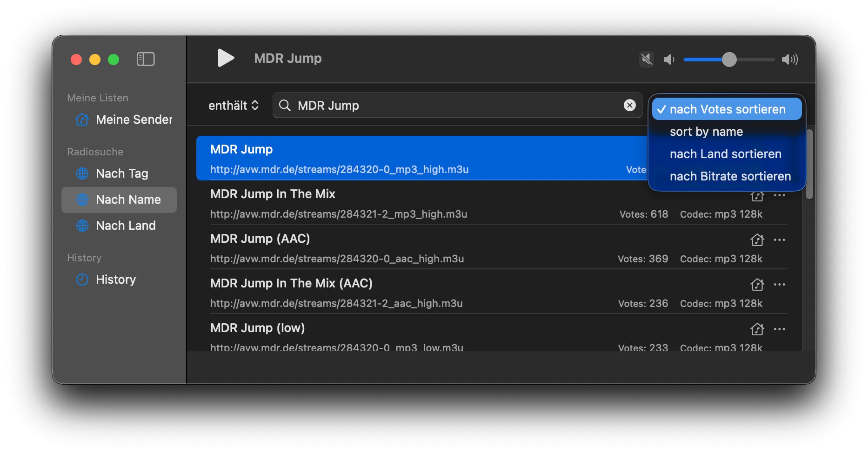The image size is (868, 453).
Task: Click the maximum volume speaker icon
Action: tap(789, 60)
